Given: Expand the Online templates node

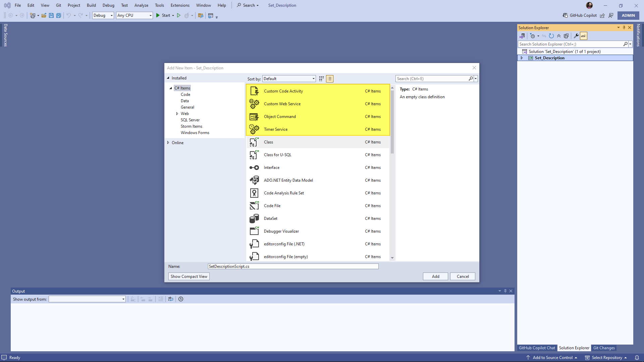Looking at the screenshot, I should pyautogui.click(x=168, y=143).
